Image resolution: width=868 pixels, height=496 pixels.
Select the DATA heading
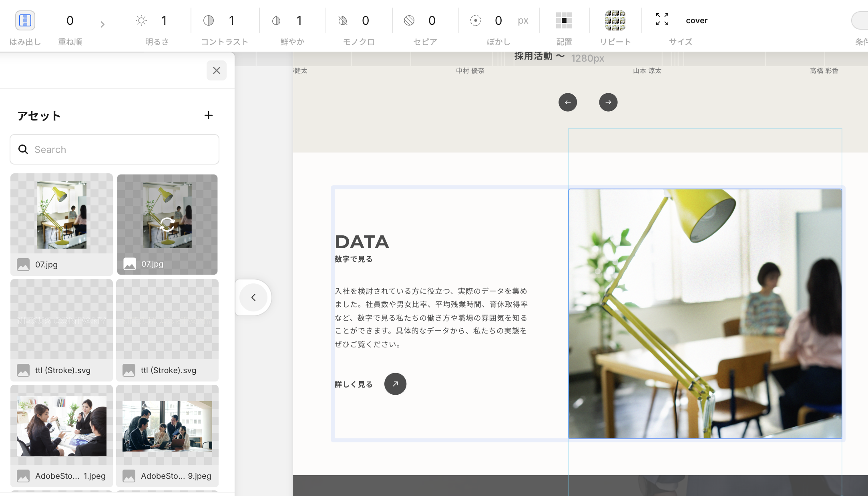coord(362,242)
